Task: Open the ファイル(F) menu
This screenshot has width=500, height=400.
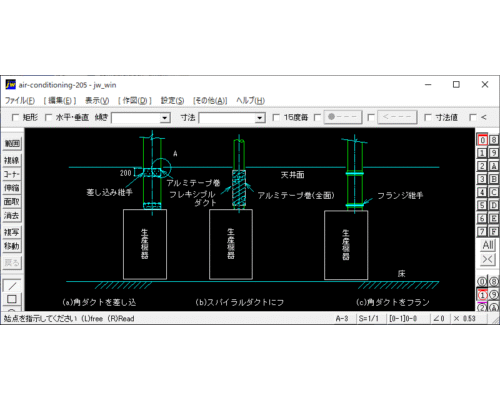Action: (20, 100)
